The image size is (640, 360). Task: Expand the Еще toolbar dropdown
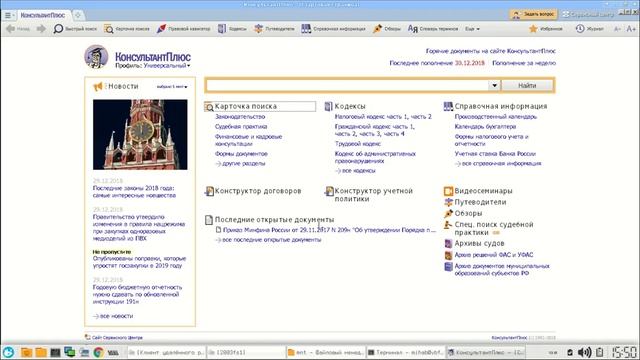point(472,29)
